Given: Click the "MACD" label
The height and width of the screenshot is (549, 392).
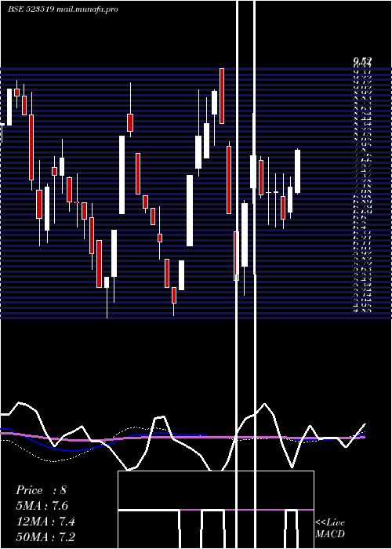Looking at the screenshot, I should 330,534.
